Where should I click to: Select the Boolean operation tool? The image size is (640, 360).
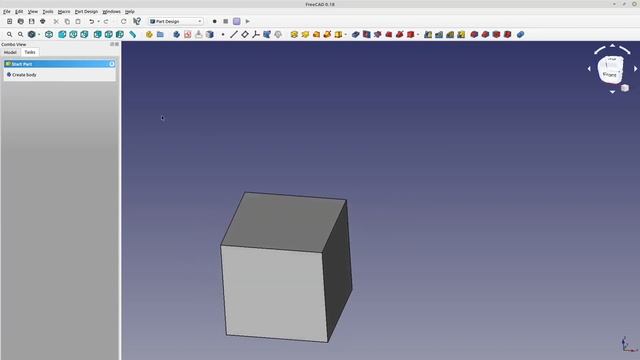(520, 35)
